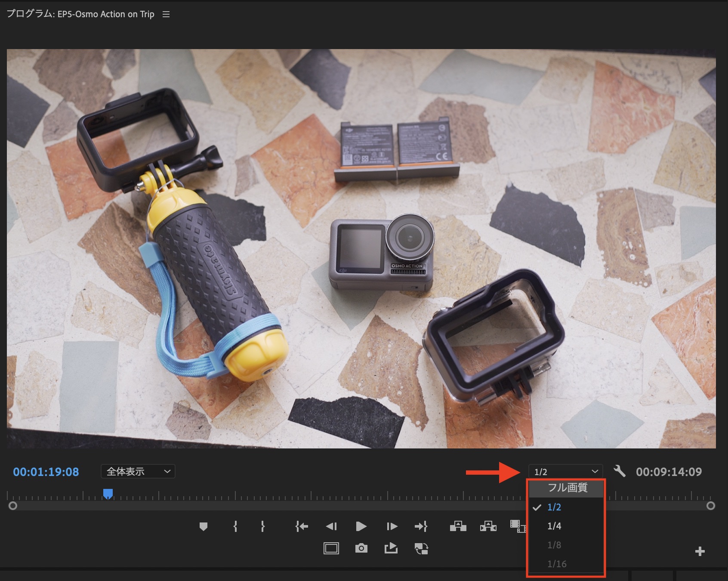Open the button editor plus icon
This screenshot has height=581, width=728.
pos(700,551)
